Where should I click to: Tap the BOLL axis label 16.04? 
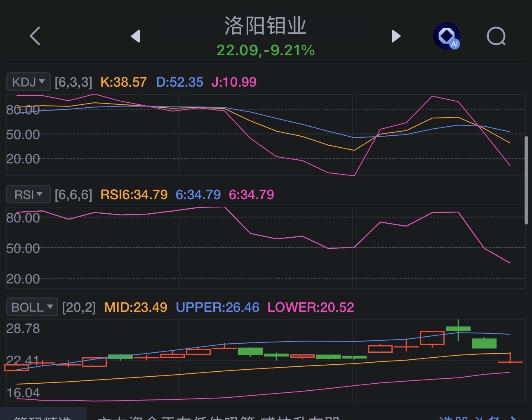click(23, 393)
